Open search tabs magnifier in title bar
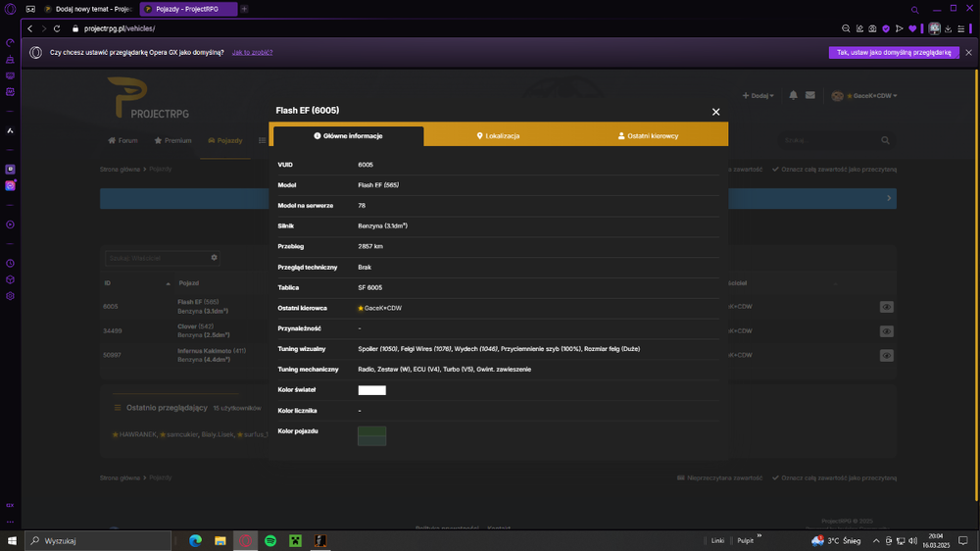This screenshot has width=980, height=551. click(x=914, y=10)
